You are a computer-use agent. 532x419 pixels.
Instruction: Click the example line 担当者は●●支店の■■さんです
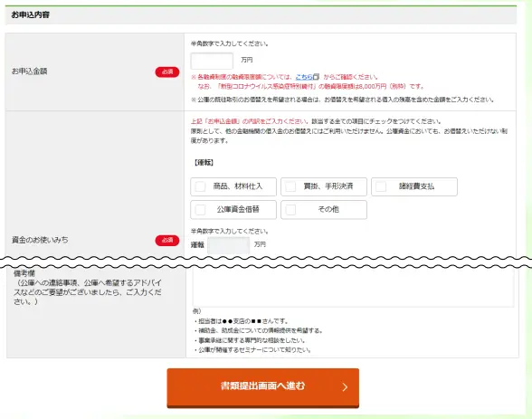[x=242, y=321]
